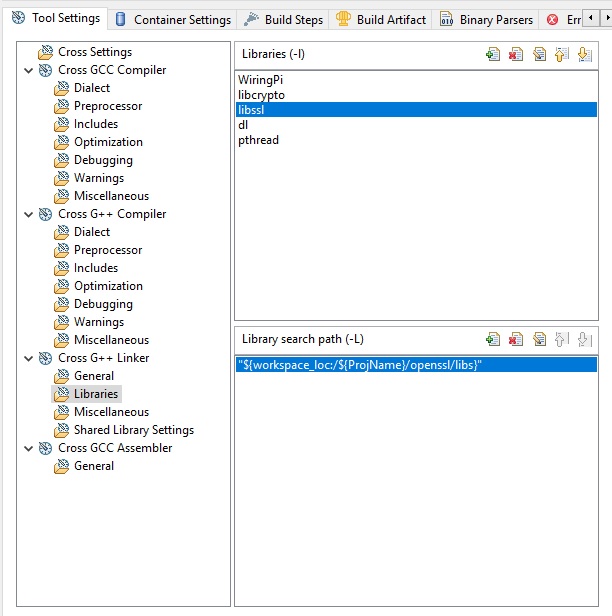Image resolution: width=612 pixels, height=616 pixels.
Task: Select the dl library entry
Action: [416, 125]
